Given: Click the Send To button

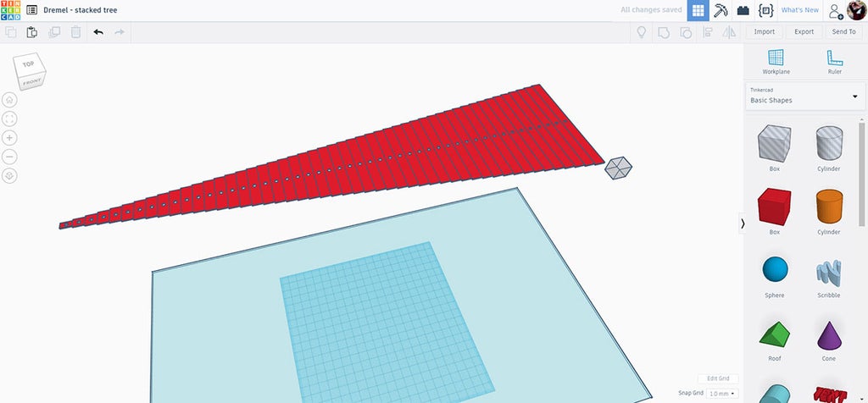Looking at the screenshot, I should point(843,32).
